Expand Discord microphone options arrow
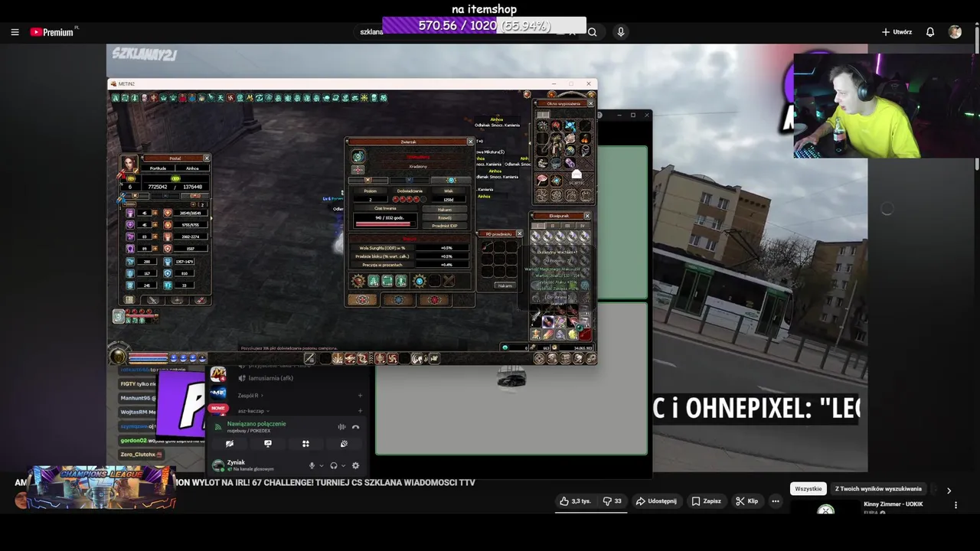980x551 pixels. point(321,465)
